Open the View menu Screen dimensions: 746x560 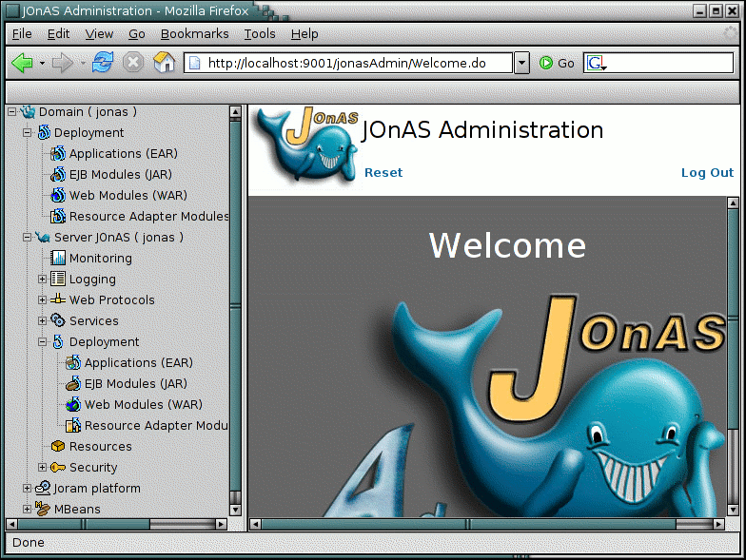point(99,34)
